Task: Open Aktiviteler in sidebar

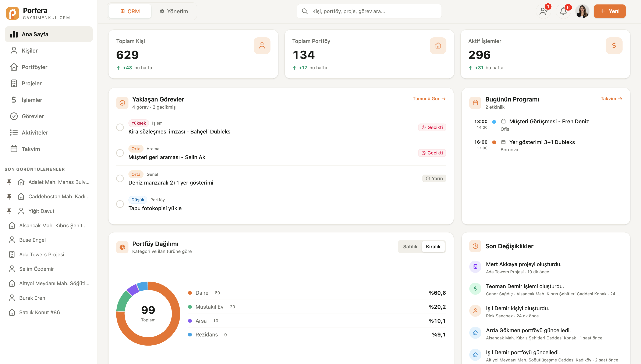Action: coord(49,132)
